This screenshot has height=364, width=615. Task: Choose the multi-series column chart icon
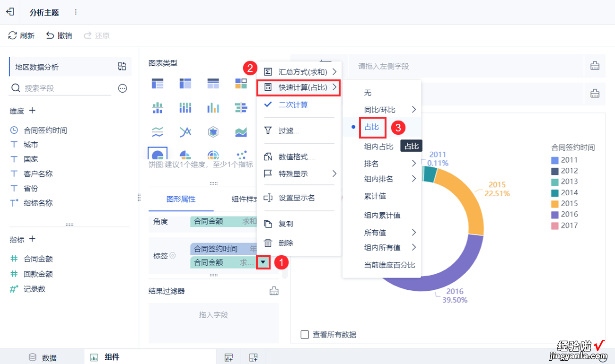click(213, 108)
